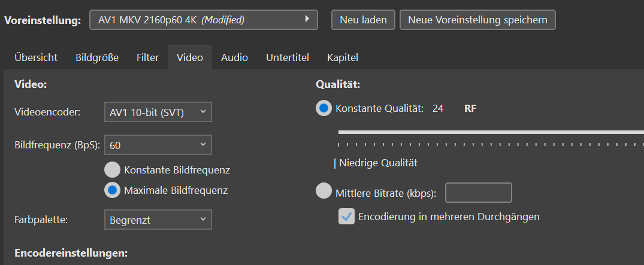Click the Neu laden button
Viewport: 644px width, 265px height.
pyautogui.click(x=363, y=20)
